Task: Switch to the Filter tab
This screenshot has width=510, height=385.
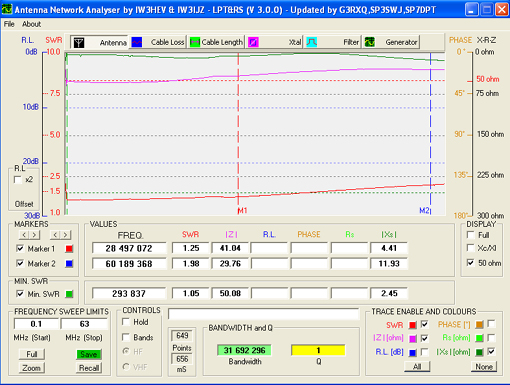Action: 333,42
